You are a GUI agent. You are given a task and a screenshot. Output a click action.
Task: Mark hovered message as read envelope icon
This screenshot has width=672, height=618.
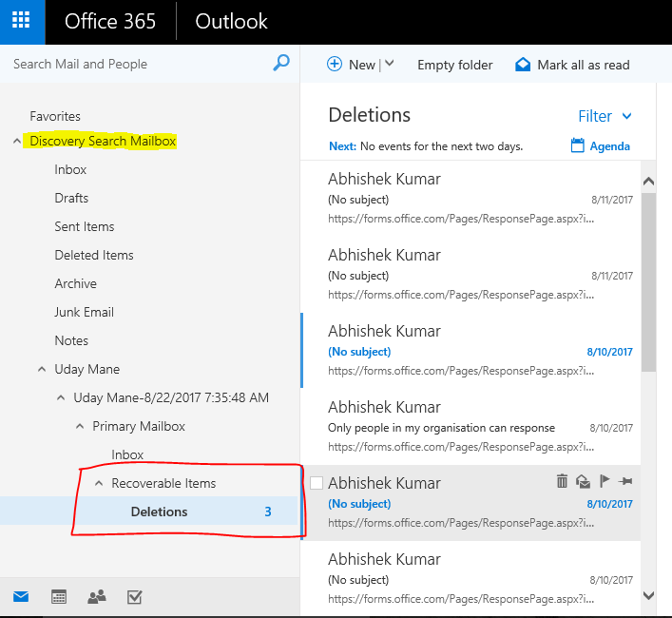coord(583,482)
